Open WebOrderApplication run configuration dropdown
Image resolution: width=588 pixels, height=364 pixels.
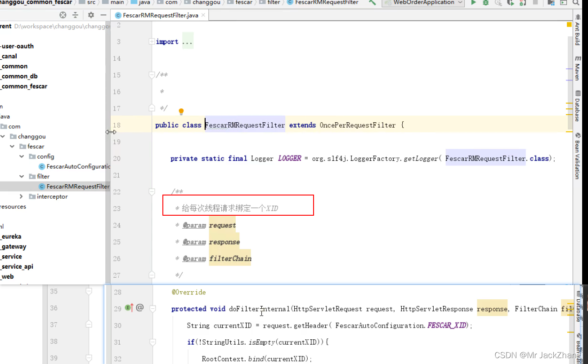click(x=423, y=2)
